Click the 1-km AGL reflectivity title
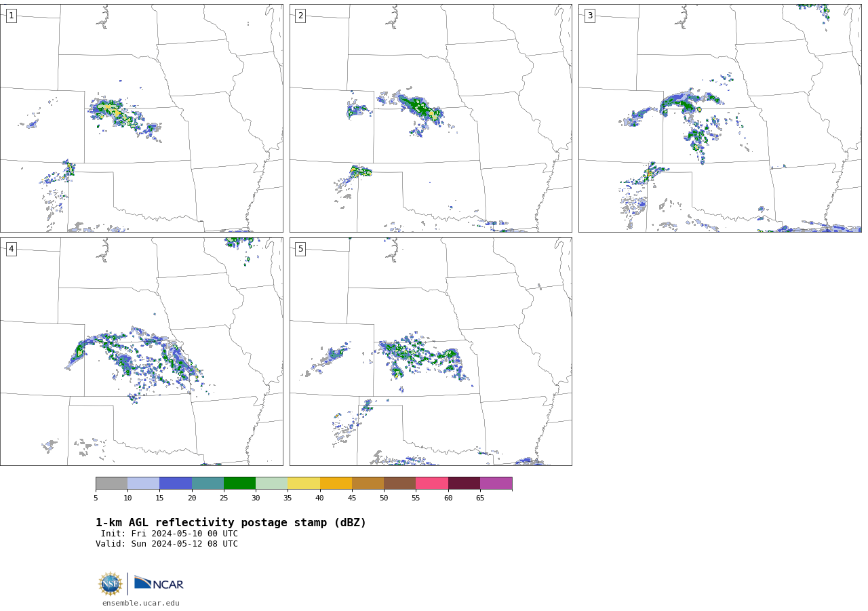 point(231,523)
